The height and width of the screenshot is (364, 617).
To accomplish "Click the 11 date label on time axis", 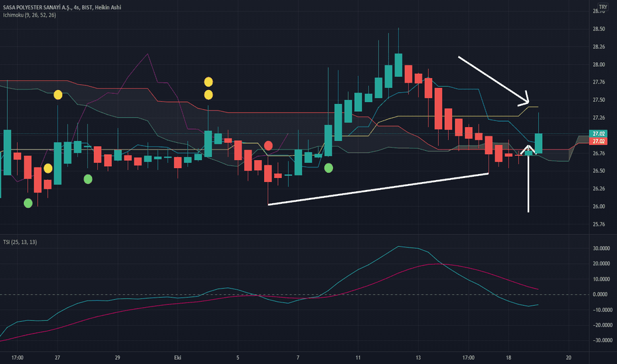I will (357, 357).
